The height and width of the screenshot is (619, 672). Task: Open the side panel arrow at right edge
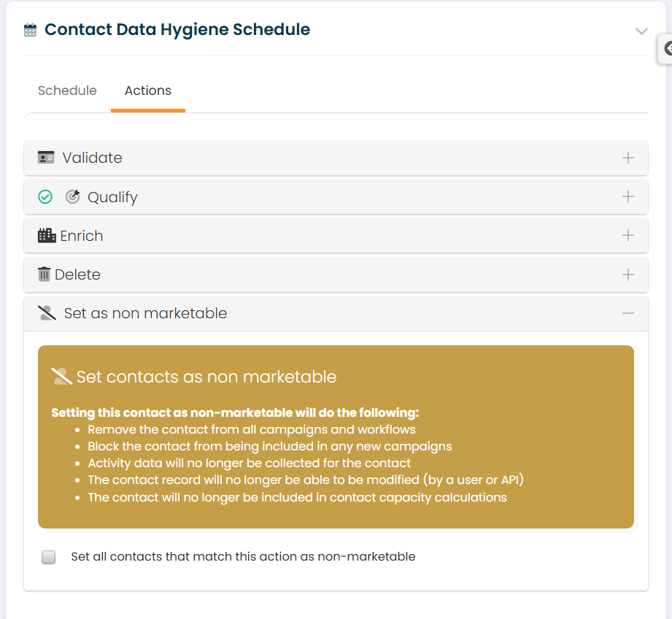click(666, 48)
